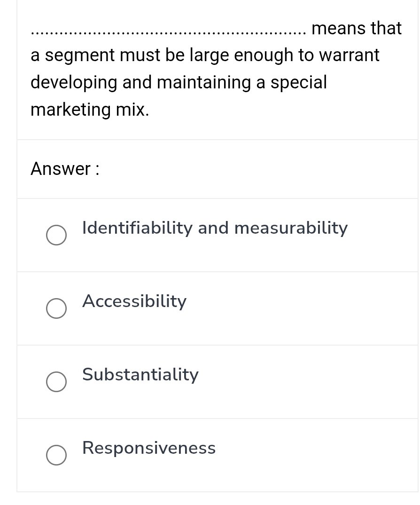Pick the Responsiveness radio button
Screen dimensions: 420x505
tap(56, 455)
